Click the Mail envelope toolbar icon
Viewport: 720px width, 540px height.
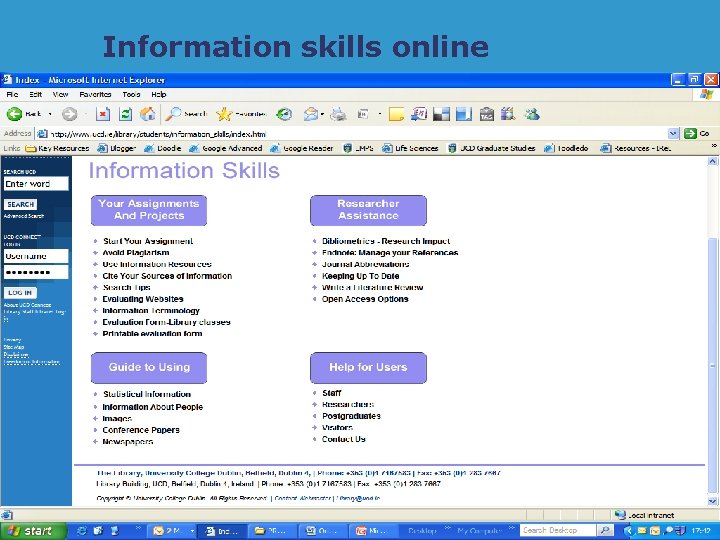311,114
